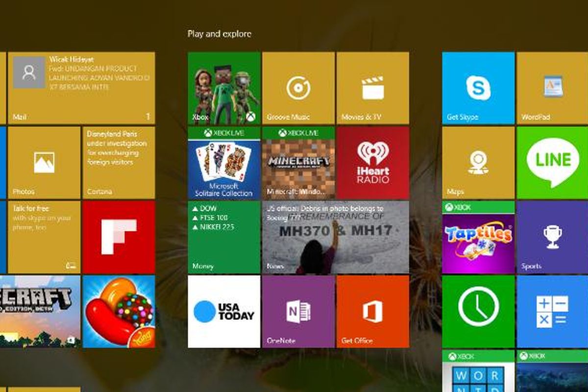This screenshot has height=392, width=588.
Task: Select the 'Play and explore' group header
Action: click(220, 34)
